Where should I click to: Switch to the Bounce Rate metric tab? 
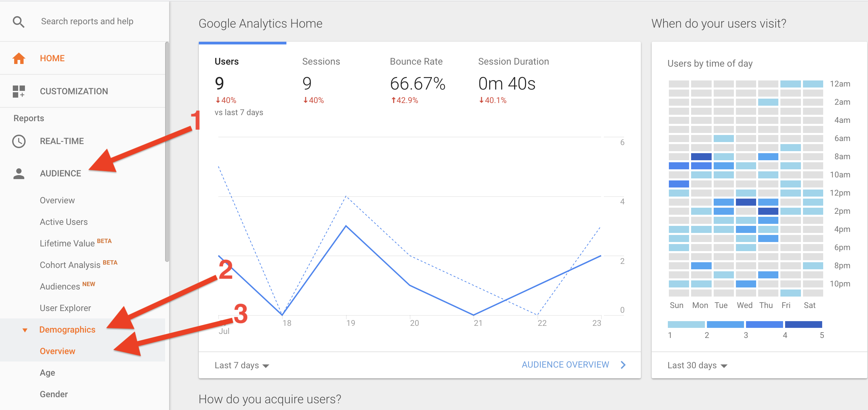click(x=416, y=61)
